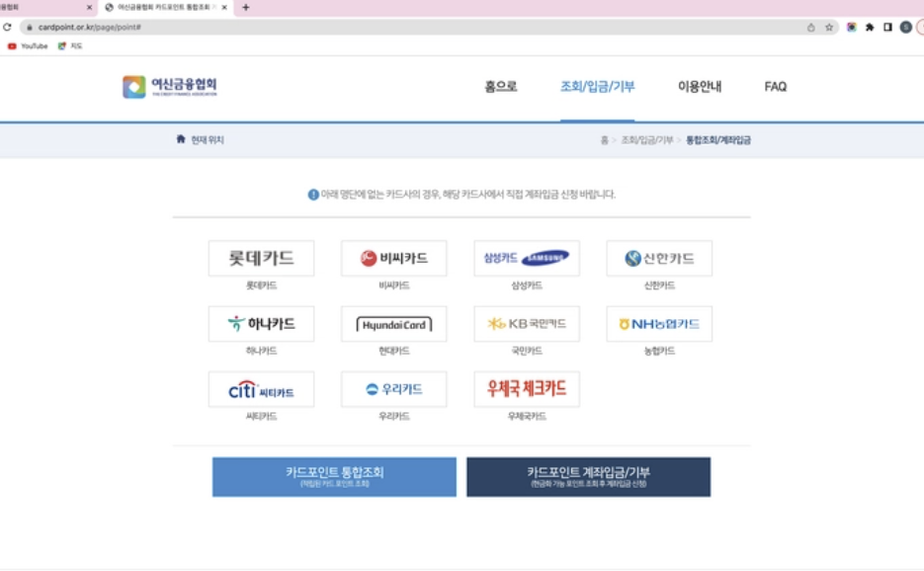Select the KB국민카드 logo tile
The image size is (924, 571).
coord(527,323)
